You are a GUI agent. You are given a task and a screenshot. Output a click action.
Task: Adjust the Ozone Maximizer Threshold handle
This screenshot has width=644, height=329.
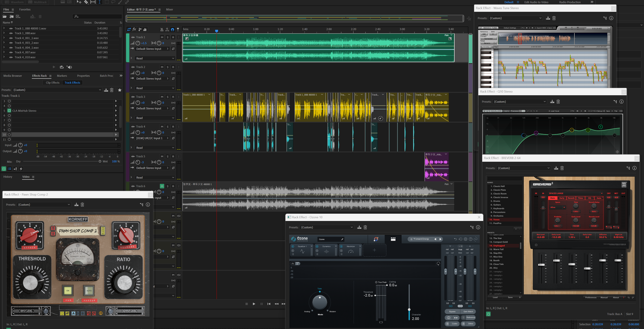(375, 295)
